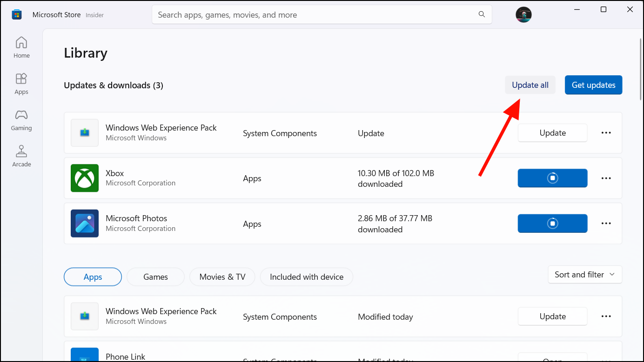Viewport: 644px width, 362px height.
Task: Open more options for Microsoft Photos
Action: [x=606, y=224]
